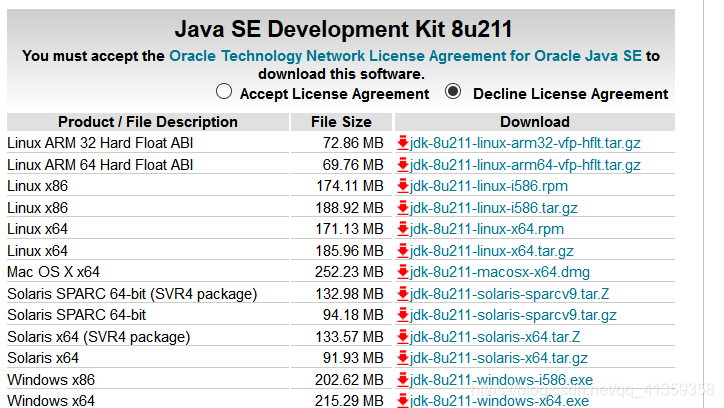Click download arrow icon for macosx-x64.dmg
Viewport: 724px width, 408px height.
[403, 272]
